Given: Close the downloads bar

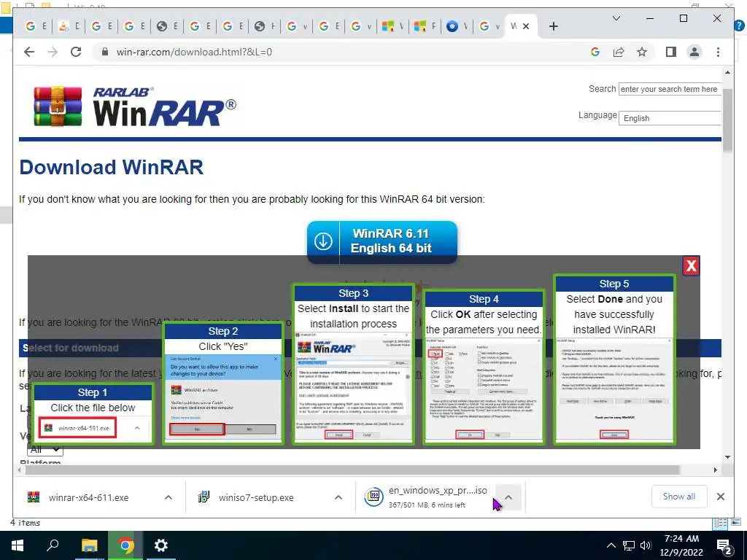Looking at the screenshot, I should click(720, 497).
